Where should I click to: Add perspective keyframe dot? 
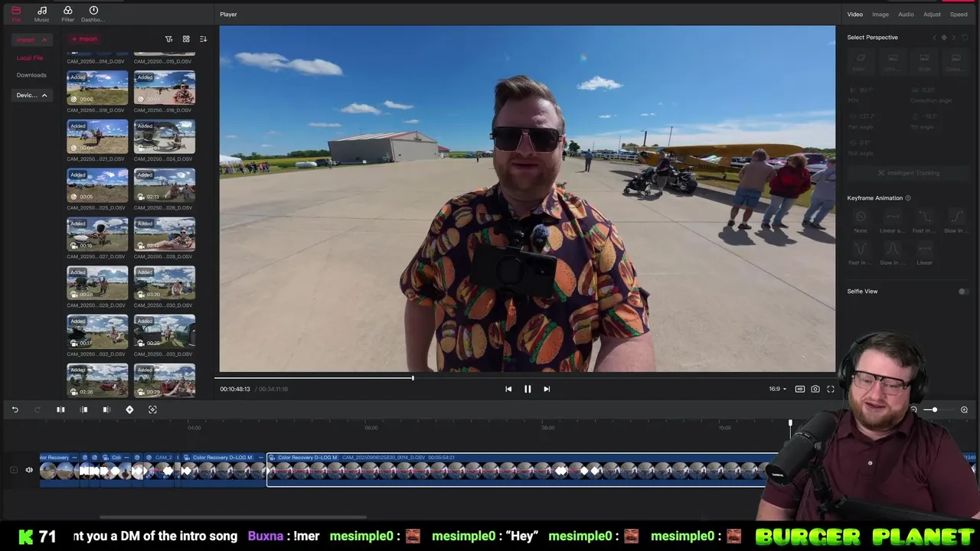click(944, 37)
